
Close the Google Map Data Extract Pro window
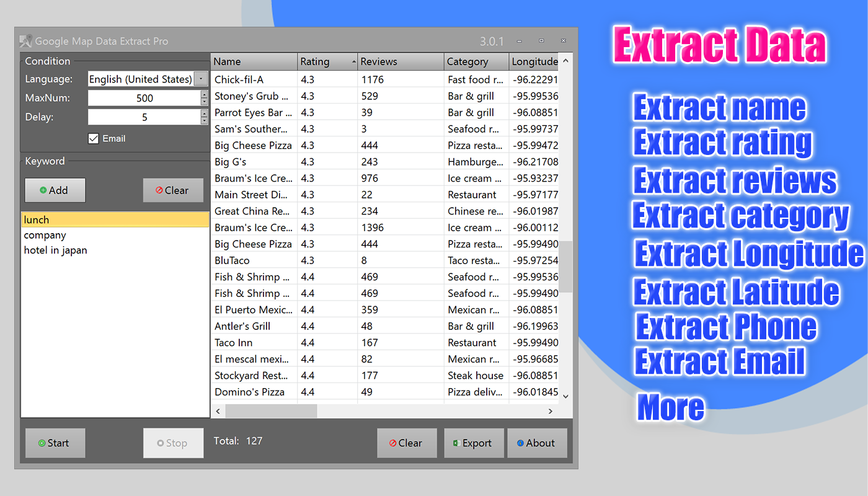[564, 41]
